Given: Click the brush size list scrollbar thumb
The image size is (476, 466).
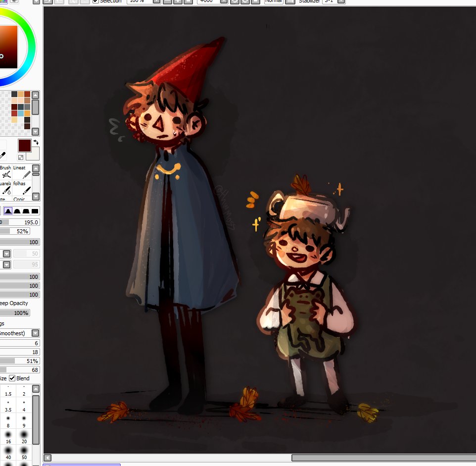Looking at the screenshot, I should (x=36, y=419).
